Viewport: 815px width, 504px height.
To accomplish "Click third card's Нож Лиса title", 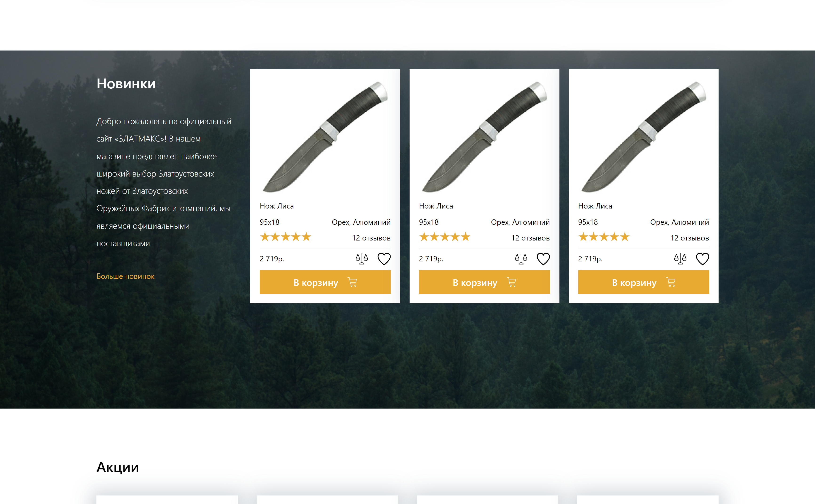I will point(595,206).
